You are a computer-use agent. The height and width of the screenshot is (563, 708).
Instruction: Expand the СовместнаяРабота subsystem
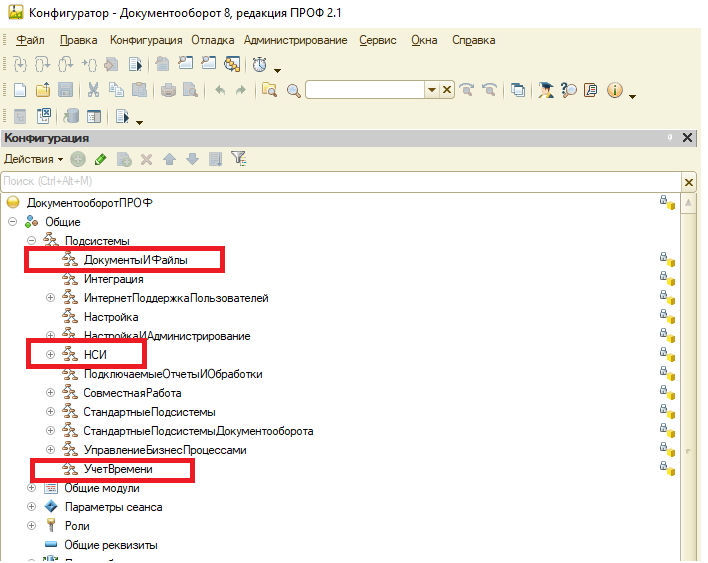(51, 392)
